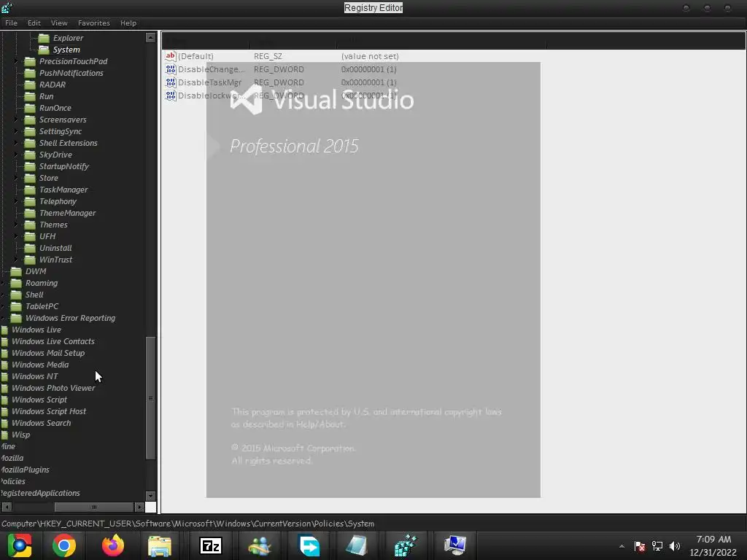Select the Windows Mail Setup key

pyautogui.click(x=48, y=353)
